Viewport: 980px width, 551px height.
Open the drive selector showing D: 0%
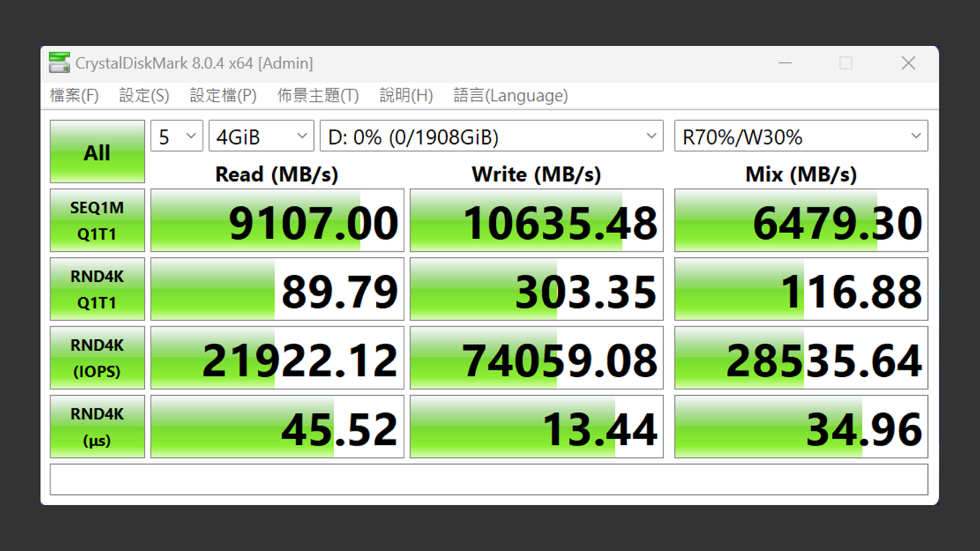point(492,136)
